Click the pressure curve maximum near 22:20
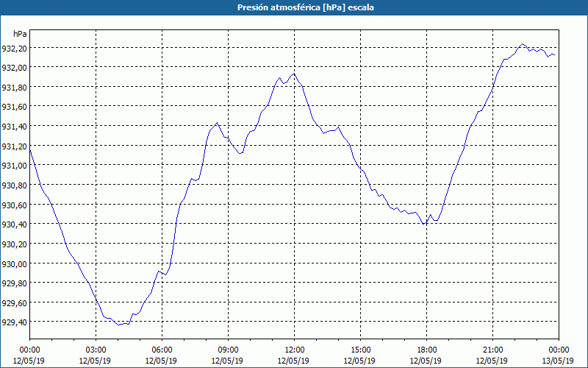The width and height of the screenshot is (588, 368). point(523,44)
